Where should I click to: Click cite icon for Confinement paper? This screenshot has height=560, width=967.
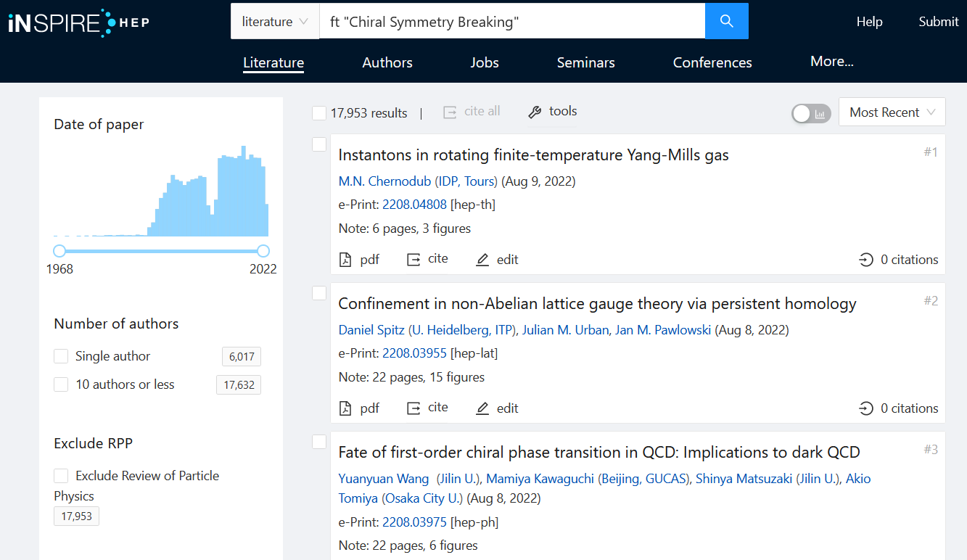pos(413,408)
